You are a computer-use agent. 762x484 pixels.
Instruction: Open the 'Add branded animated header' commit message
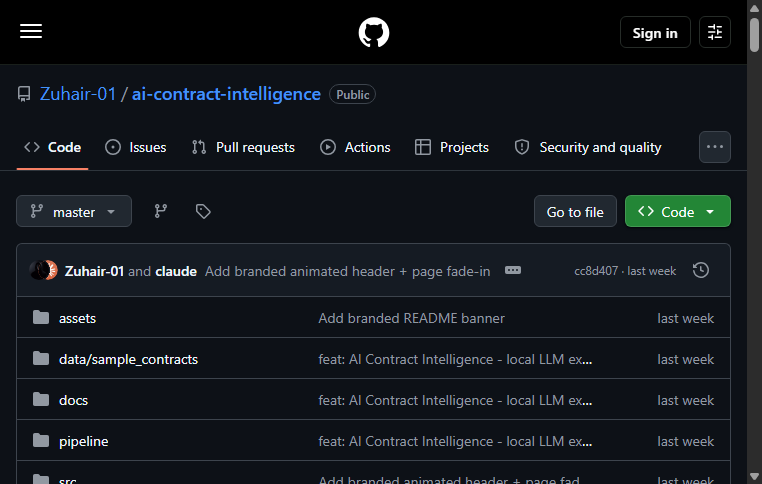(x=347, y=271)
